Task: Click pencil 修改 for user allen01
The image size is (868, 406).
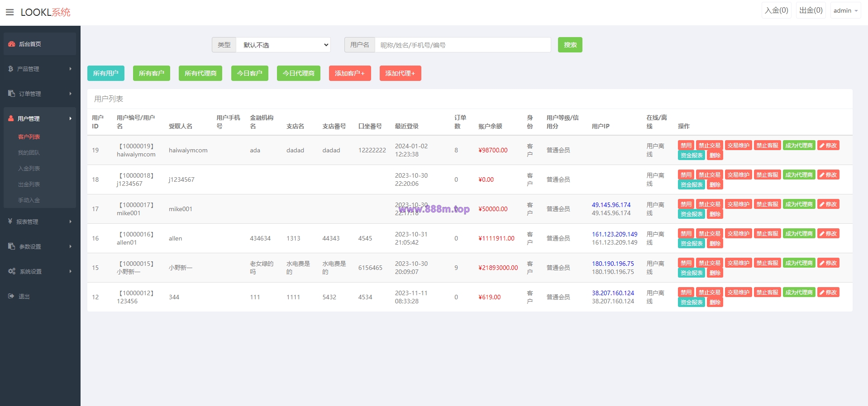Action: 828,233
